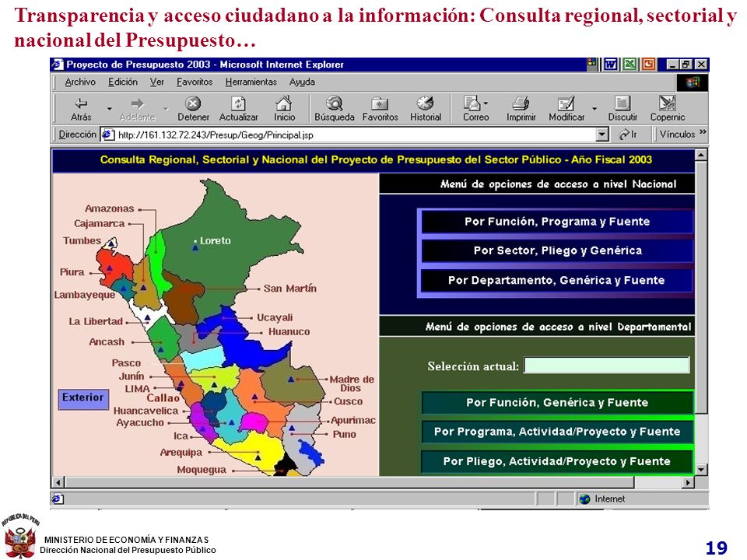Screen dimensions: 747x560
Task: Select Por Función, Programa y Fuente
Action: (x=557, y=222)
